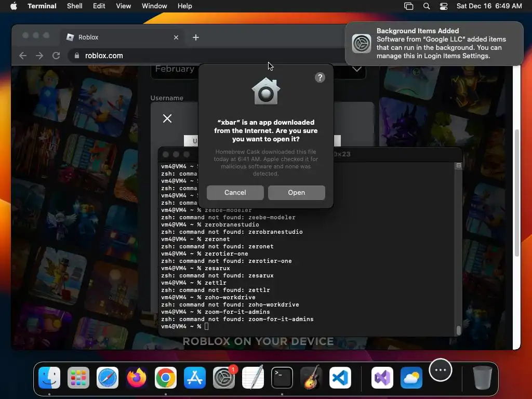
Task: Click Cancel in the xbar dialog
Action: point(235,192)
